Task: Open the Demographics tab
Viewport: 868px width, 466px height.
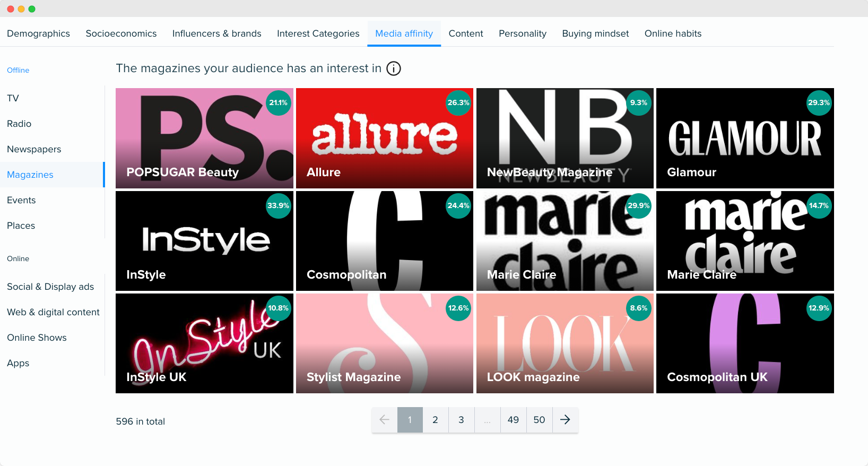Action: (x=38, y=33)
